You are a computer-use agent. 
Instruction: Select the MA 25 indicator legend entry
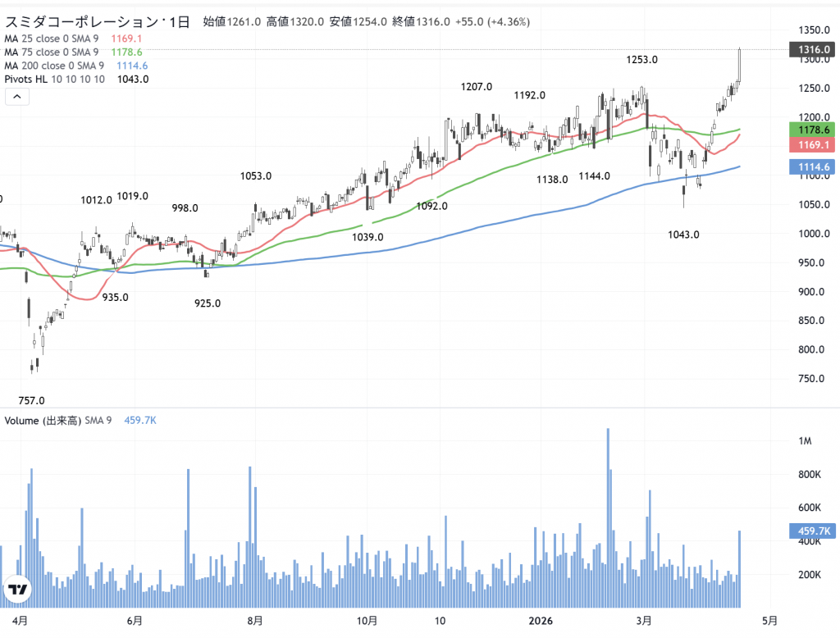[x=54, y=38]
